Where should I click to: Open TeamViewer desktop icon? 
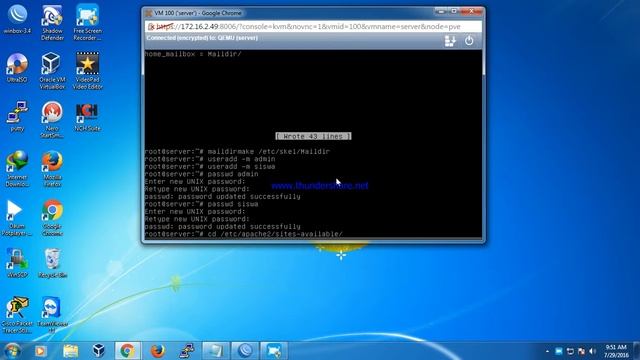[52, 315]
